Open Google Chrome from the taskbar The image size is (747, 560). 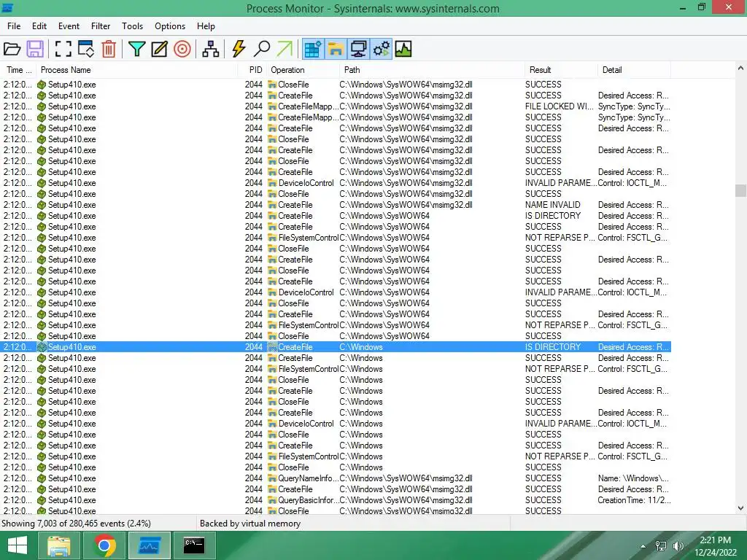click(x=104, y=545)
